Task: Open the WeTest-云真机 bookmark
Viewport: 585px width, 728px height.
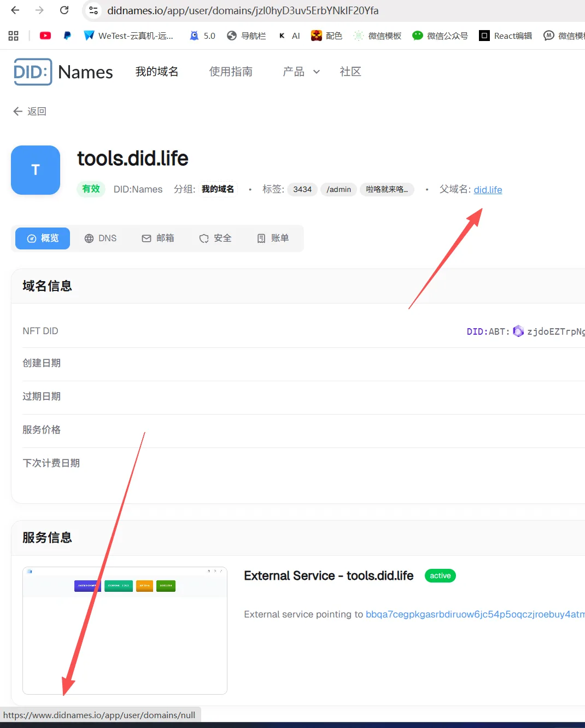Action: click(128, 36)
